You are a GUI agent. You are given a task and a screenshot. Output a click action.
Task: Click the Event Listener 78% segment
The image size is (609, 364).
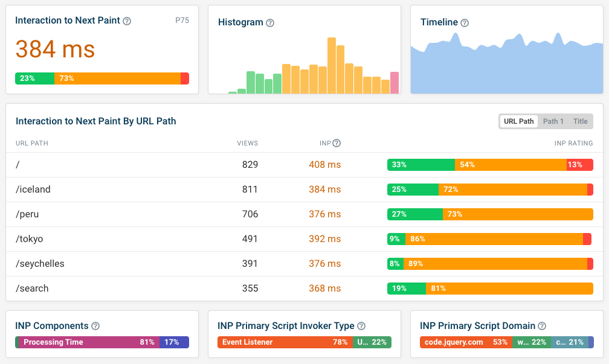click(285, 342)
